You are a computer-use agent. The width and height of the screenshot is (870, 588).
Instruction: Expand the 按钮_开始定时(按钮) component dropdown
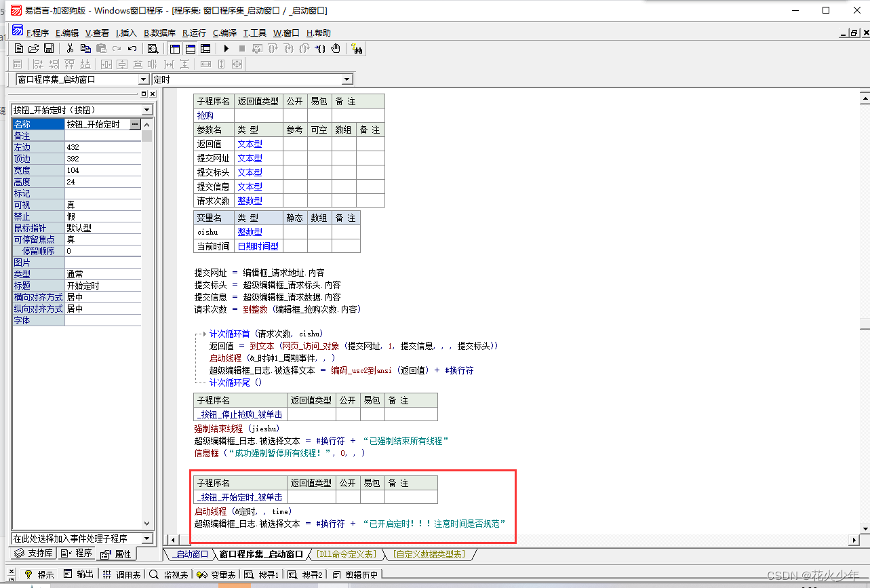point(147,110)
